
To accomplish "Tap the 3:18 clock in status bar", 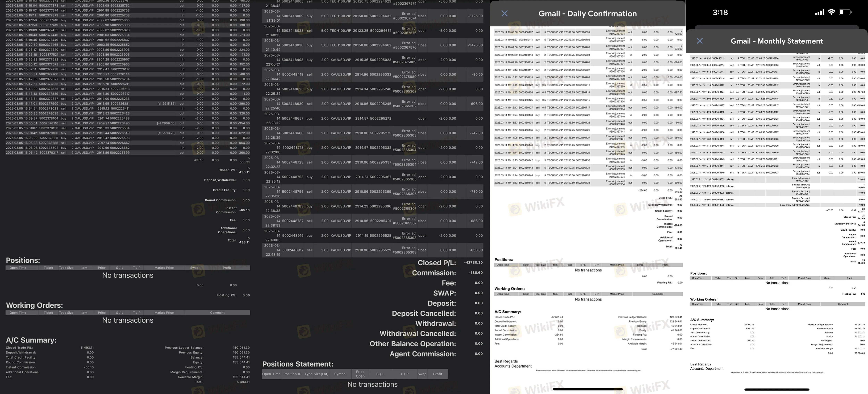I will [x=720, y=13].
